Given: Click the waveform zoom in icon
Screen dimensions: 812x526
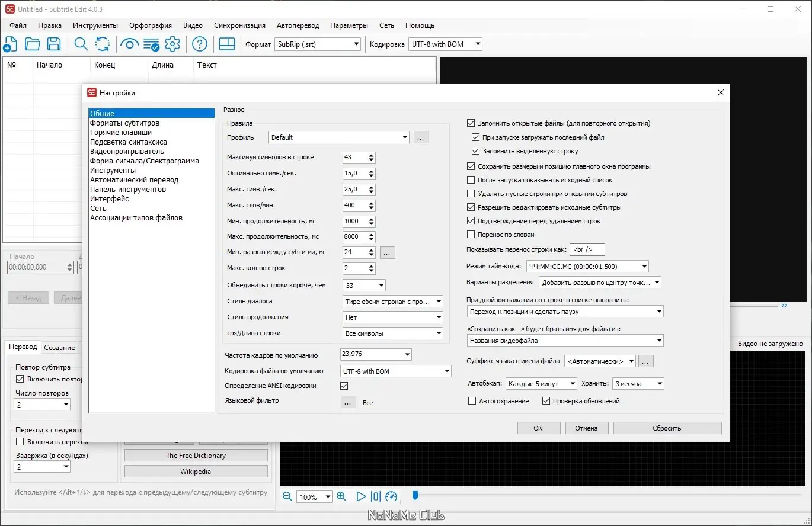Looking at the screenshot, I should coord(341,496).
